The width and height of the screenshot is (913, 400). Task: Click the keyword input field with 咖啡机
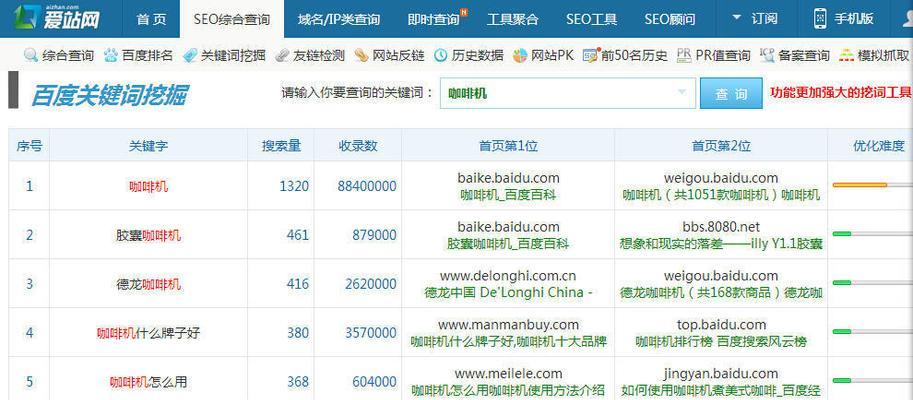click(568, 93)
